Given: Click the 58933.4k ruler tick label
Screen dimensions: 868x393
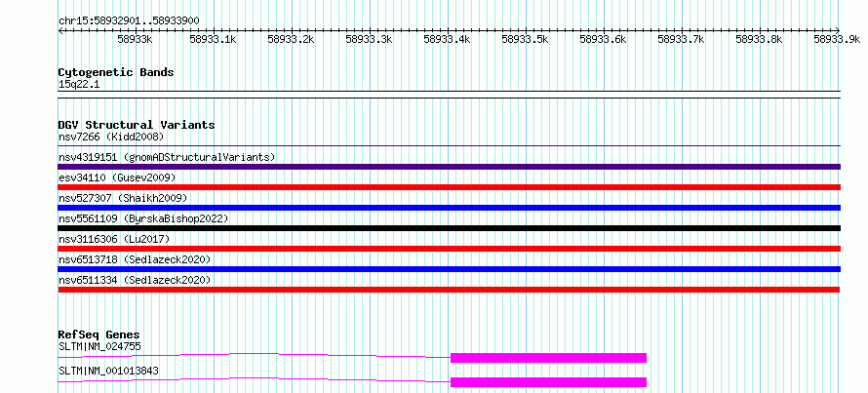Looking at the screenshot, I should click(447, 39).
